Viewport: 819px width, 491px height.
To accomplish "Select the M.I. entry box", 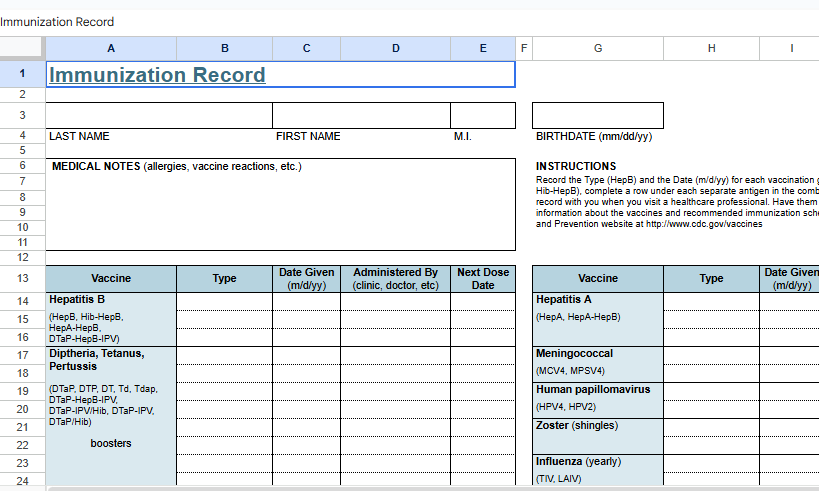I will (482, 116).
